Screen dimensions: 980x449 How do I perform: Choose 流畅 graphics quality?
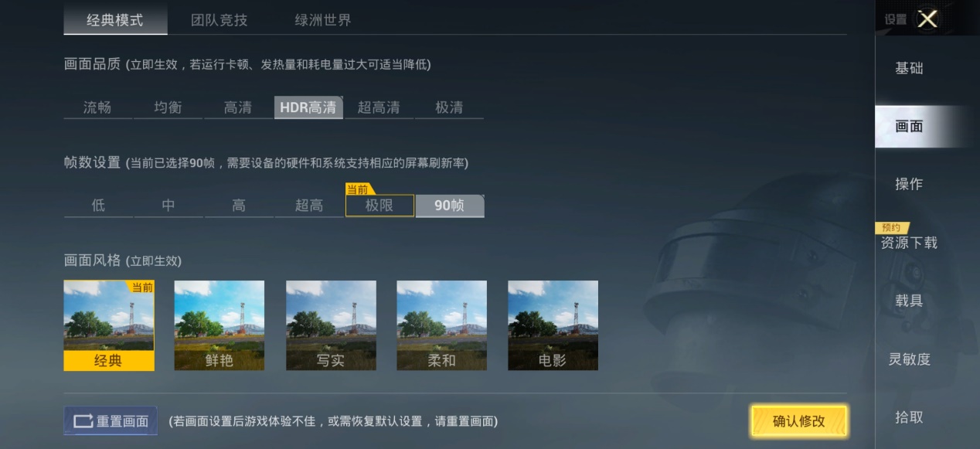coord(97,107)
